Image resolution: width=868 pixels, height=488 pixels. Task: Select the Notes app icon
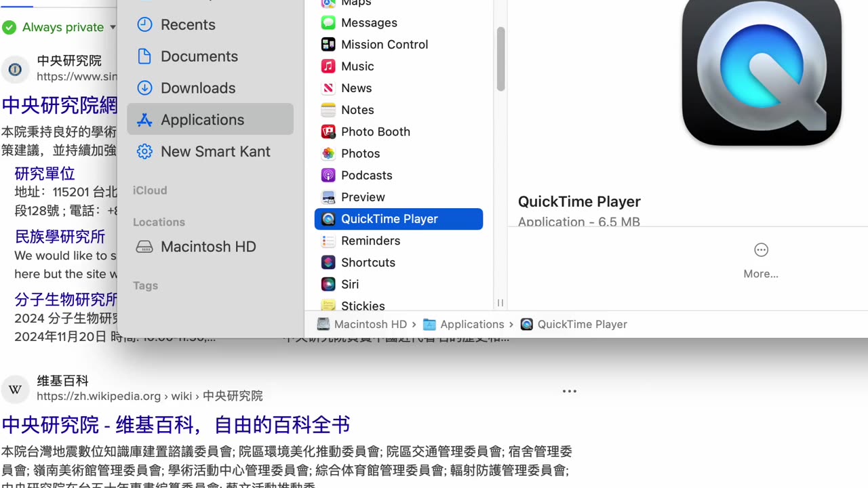tap(328, 110)
